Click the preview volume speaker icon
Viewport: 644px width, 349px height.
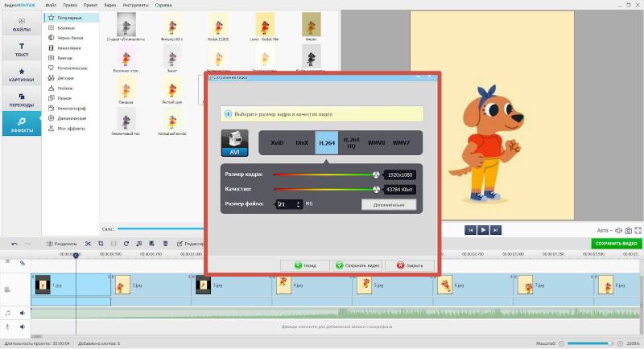point(618,231)
